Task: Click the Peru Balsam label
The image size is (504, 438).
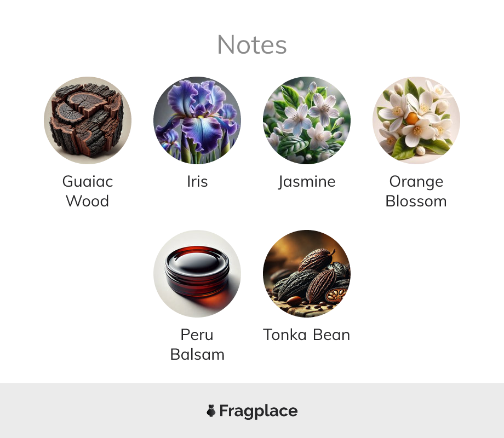Action: (x=197, y=344)
